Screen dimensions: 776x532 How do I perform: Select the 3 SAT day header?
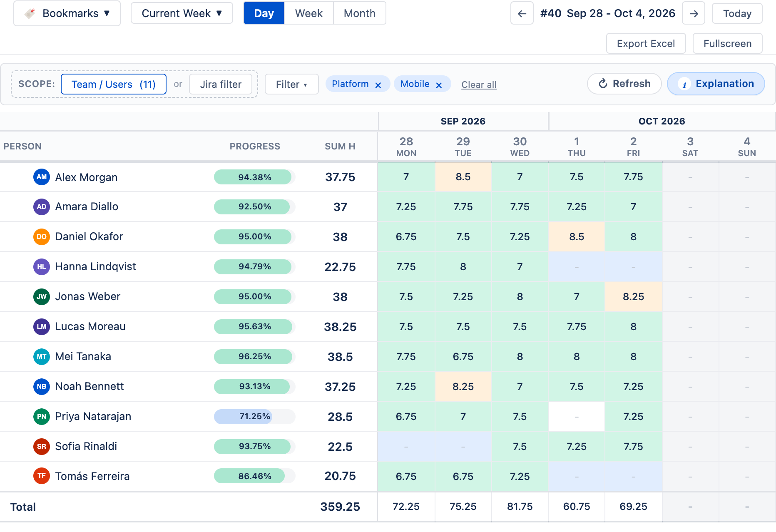(x=690, y=147)
